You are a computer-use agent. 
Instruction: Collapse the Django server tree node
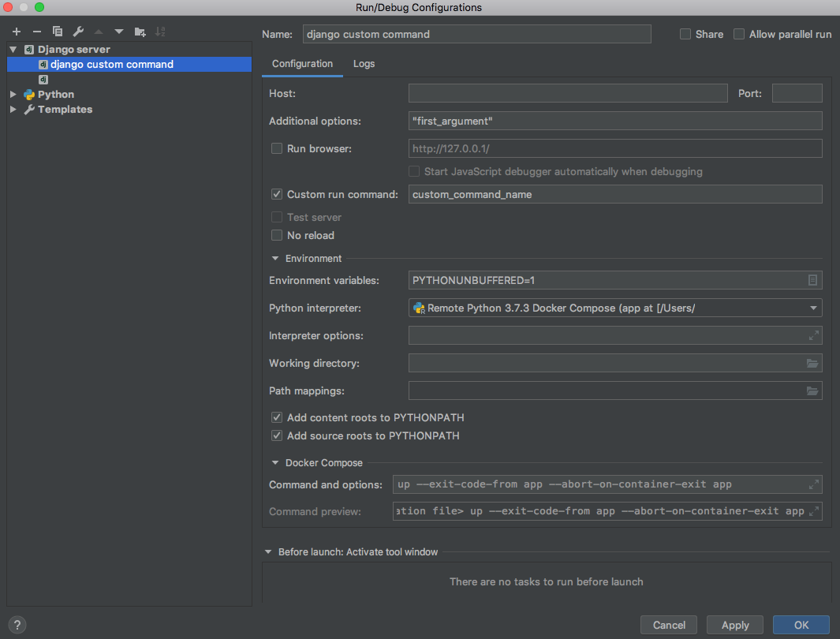13,49
